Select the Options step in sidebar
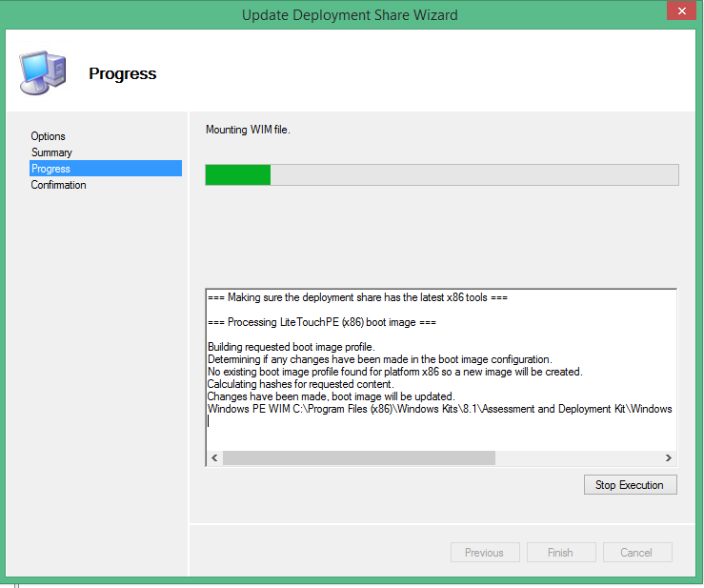The width and height of the screenshot is (704, 588). point(49,136)
